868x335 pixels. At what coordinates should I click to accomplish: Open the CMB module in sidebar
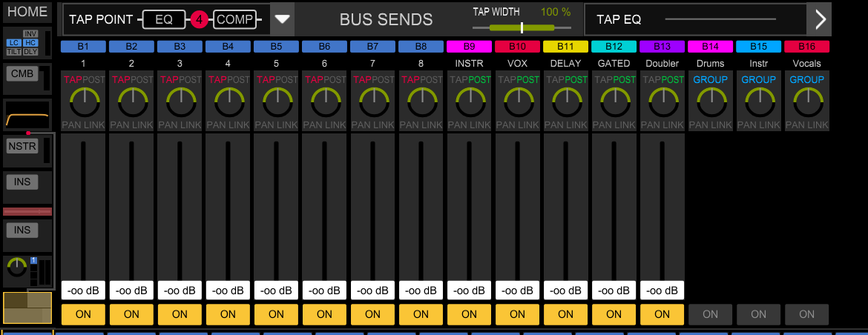22,73
